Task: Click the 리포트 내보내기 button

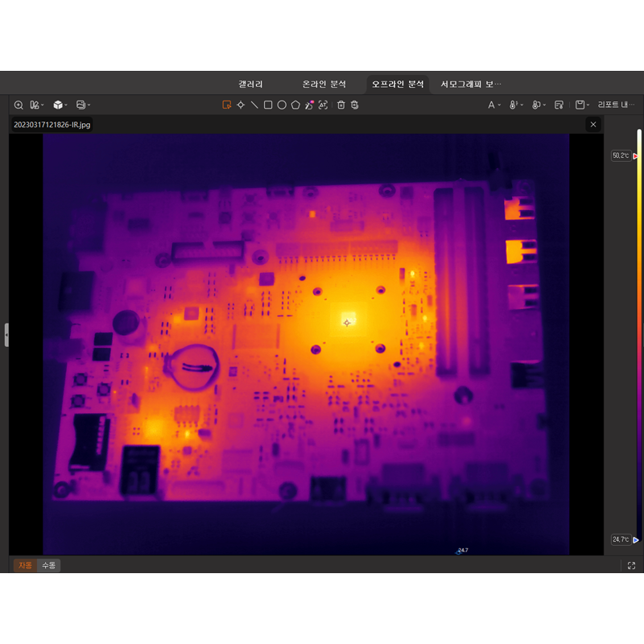Action: coord(616,105)
